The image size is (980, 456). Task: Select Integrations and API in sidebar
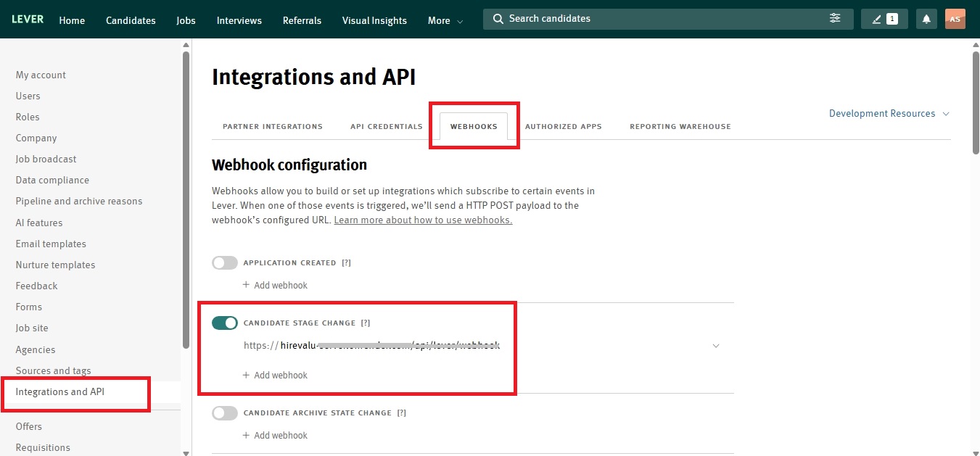tap(60, 391)
